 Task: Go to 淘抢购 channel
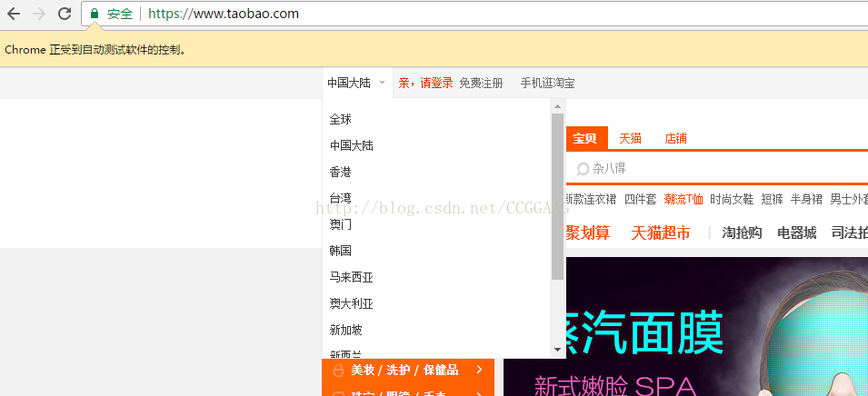tap(742, 233)
